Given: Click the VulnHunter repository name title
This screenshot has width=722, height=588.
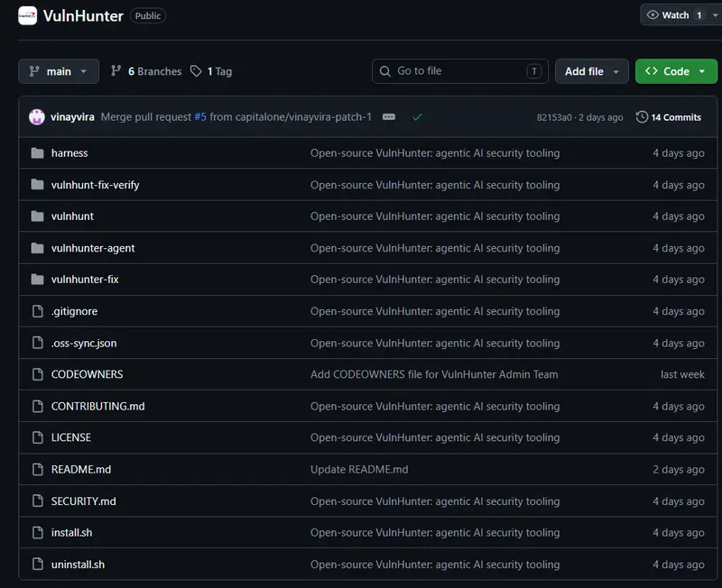Looking at the screenshot, I should click(x=83, y=16).
